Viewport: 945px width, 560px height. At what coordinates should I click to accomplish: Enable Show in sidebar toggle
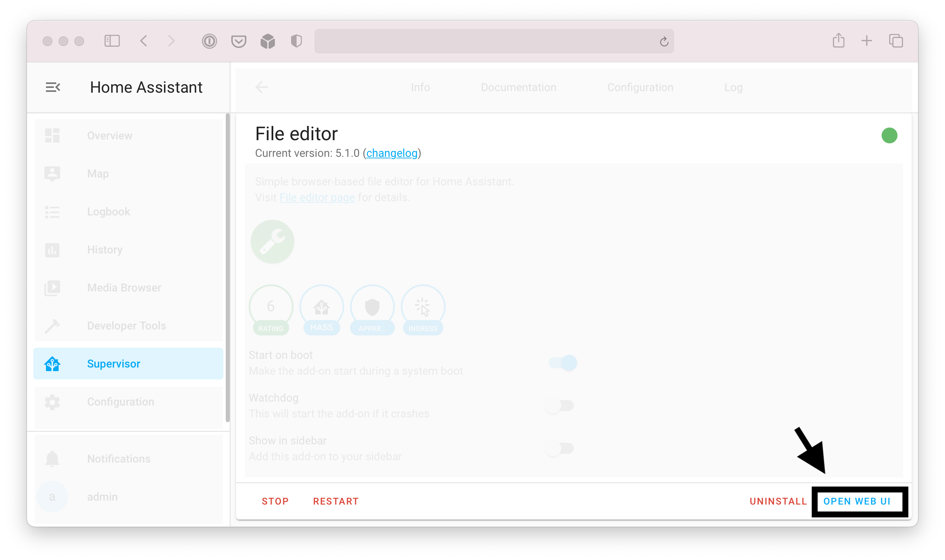click(x=560, y=448)
